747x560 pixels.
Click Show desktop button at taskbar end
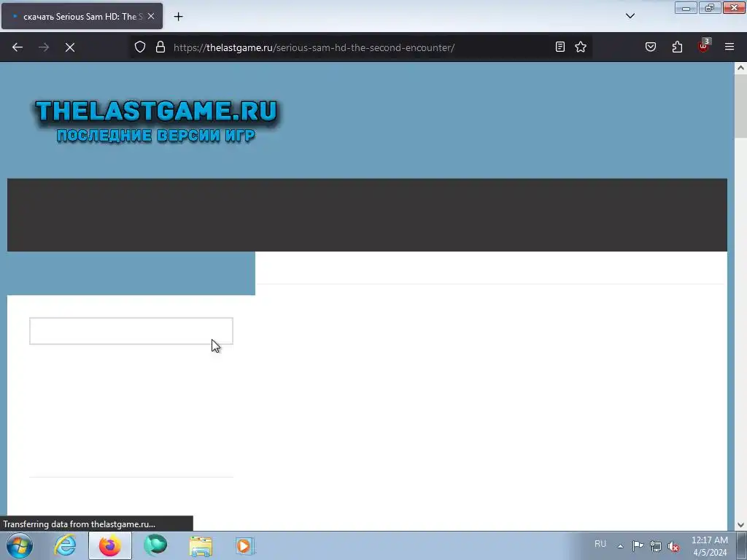(742, 545)
